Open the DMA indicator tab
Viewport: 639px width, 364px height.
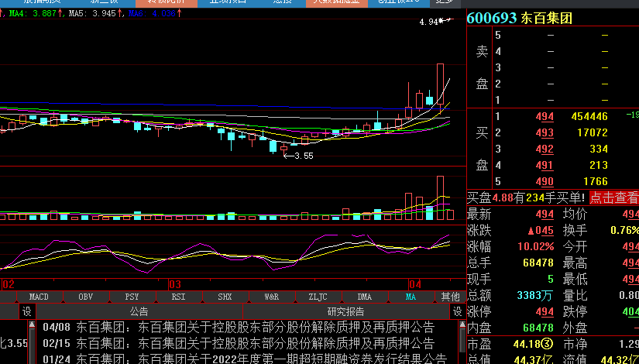tap(364, 297)
